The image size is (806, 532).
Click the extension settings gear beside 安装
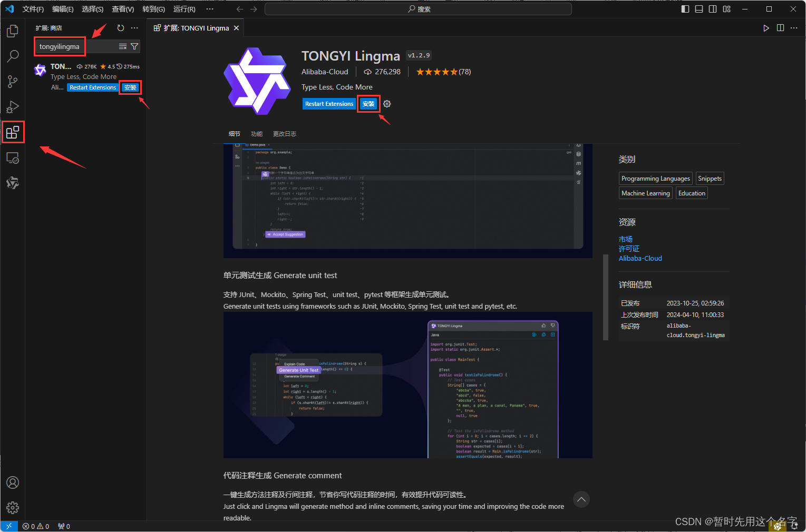(387, 104)
